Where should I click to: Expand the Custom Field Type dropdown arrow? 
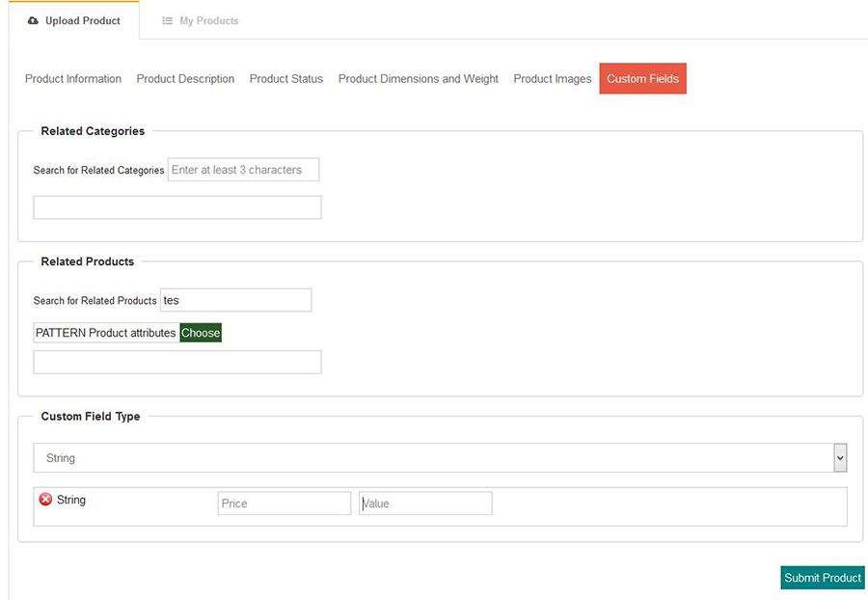coord(840,458)
